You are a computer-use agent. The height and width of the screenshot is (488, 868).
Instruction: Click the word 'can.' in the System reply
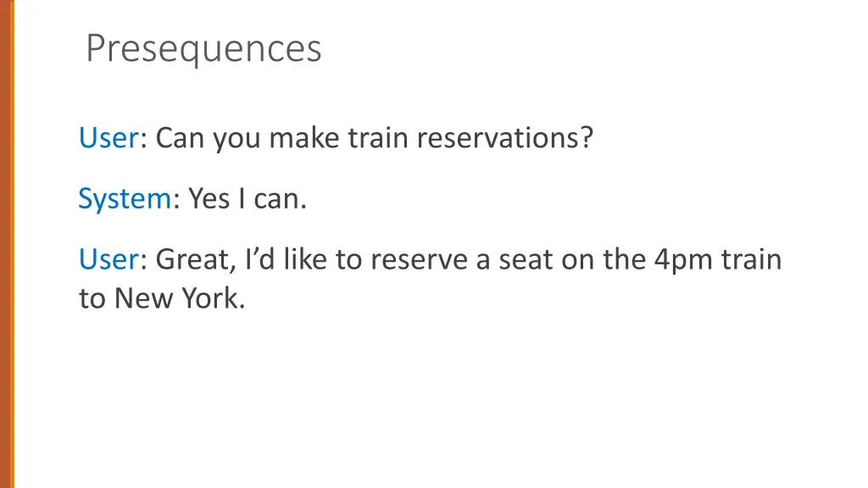point(280,199)
